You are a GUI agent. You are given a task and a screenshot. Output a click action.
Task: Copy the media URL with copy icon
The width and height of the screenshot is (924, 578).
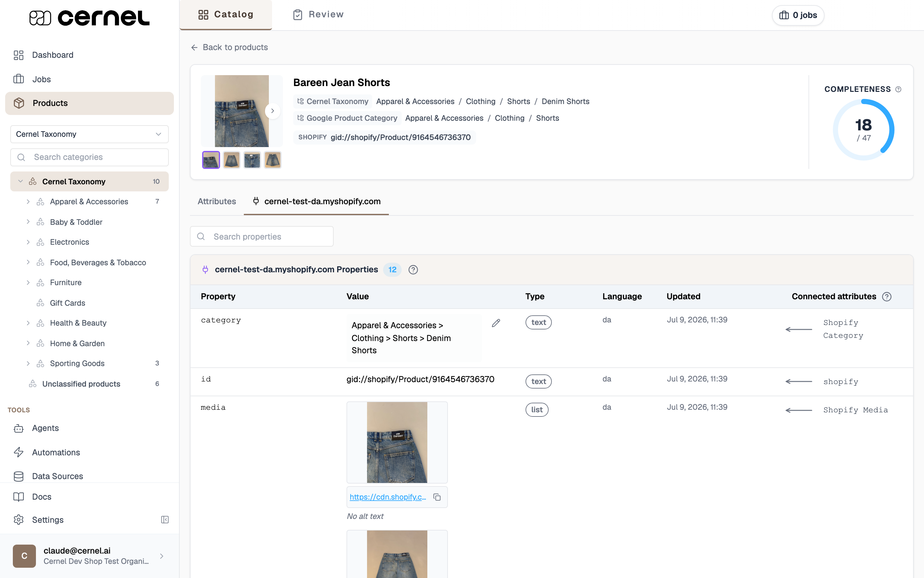437,497
